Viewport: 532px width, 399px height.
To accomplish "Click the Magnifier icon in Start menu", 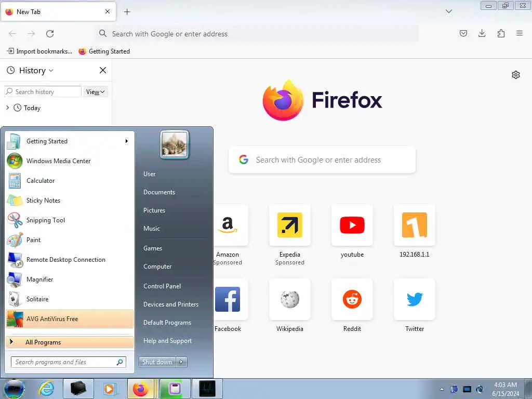I will [15, 280].
